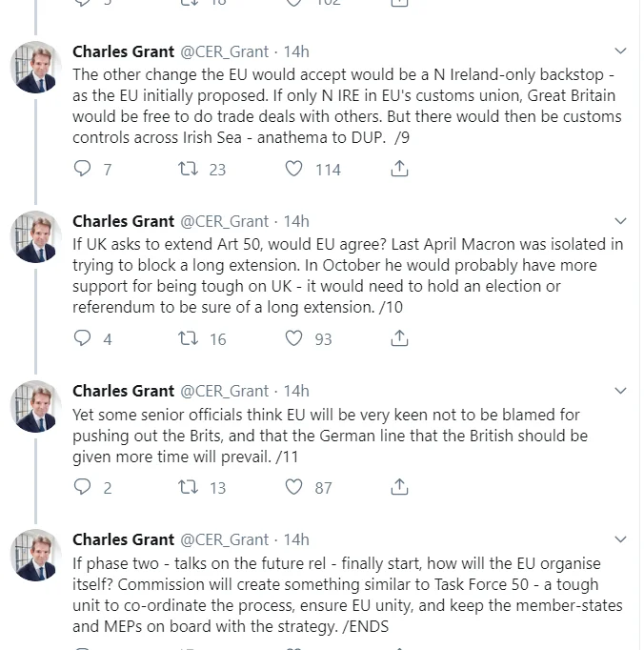Reply to the /9 backstop tweet
This screenshot has height=650, width=644.
coord(82,169)
